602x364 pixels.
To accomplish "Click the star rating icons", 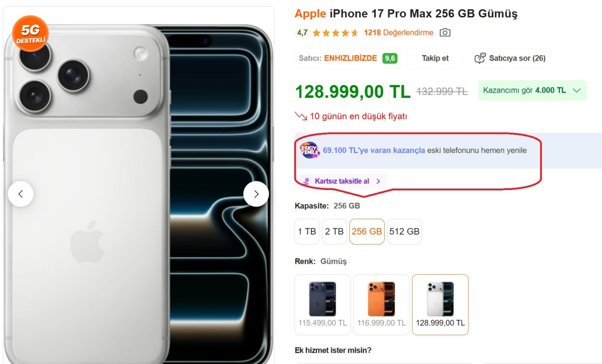I will [x=335, y=33].
